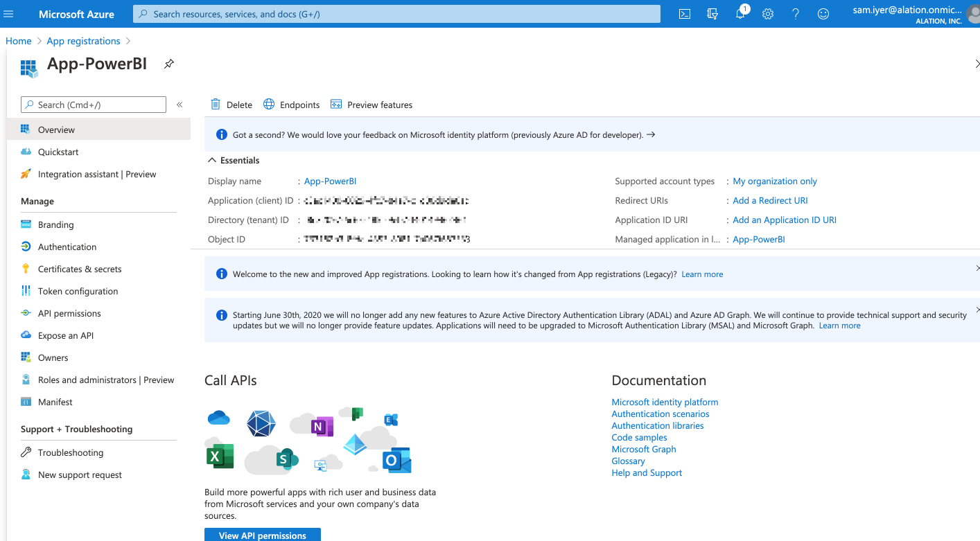The height and width of the screenshot is (541, 980).
Task: Go to App registrations breadcrumb
Action: [x=83, y=41]
